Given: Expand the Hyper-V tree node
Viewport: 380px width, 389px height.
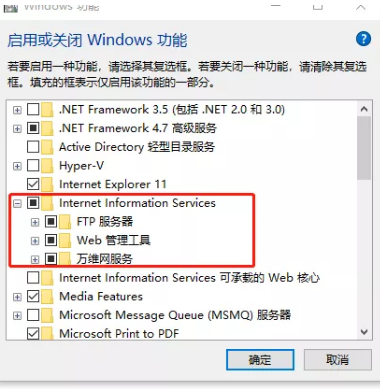Looking at the screenshot, I should point(17,166).
